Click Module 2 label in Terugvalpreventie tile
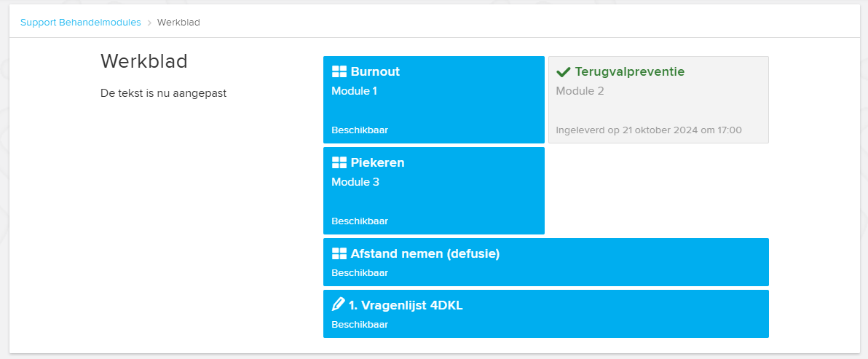 [x=580, y=91]
